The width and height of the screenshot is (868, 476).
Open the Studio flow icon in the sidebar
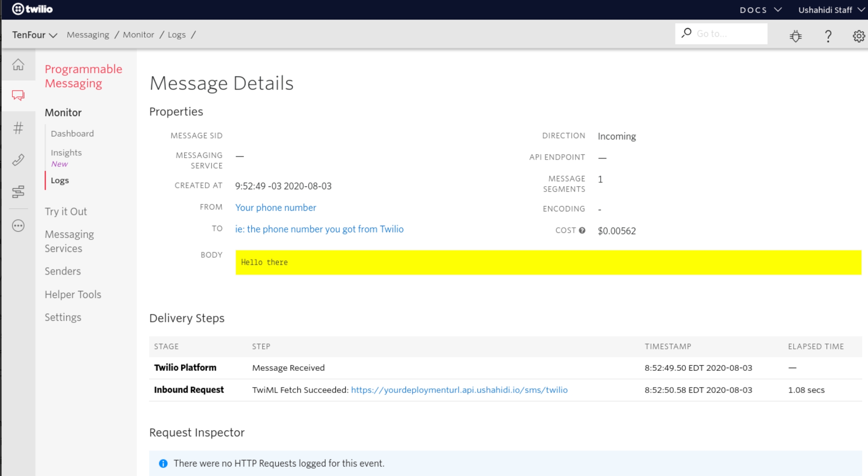click(18, 192)
